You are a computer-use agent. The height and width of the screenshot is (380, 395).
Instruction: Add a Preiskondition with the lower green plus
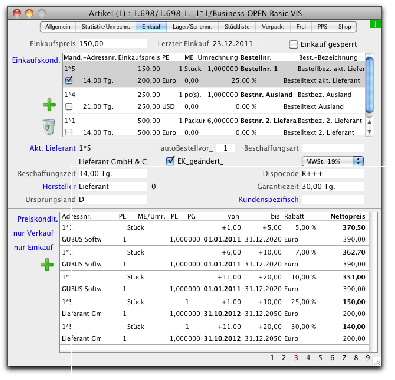point(47,265)
